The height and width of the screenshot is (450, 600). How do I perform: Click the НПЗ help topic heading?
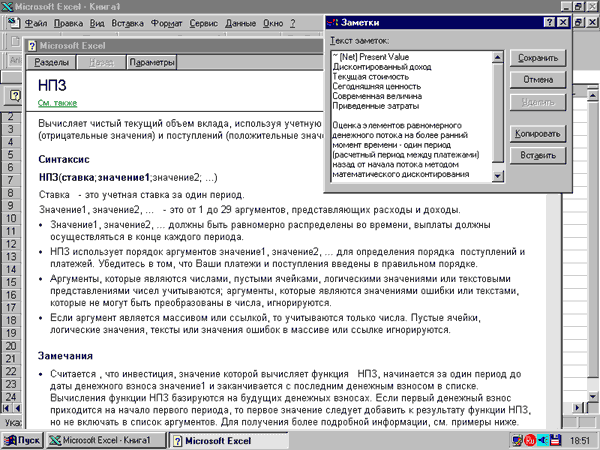click(x=52, y=85)
